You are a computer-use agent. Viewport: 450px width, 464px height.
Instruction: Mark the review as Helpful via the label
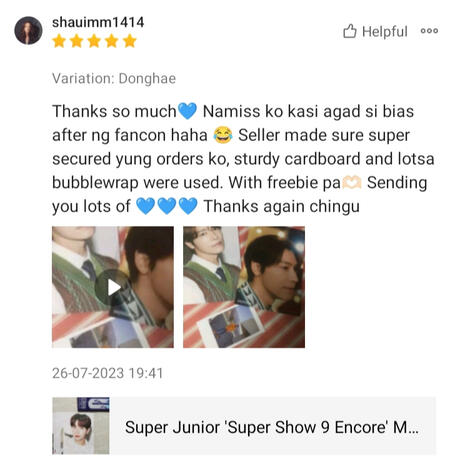385,32
